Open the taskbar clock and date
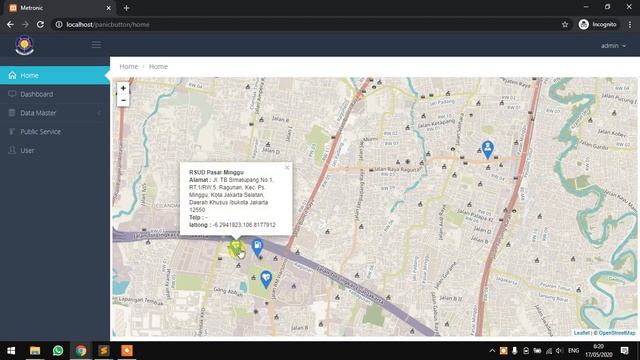The height and width of the screenshot is (360, 640). click(x=599, y=351)
